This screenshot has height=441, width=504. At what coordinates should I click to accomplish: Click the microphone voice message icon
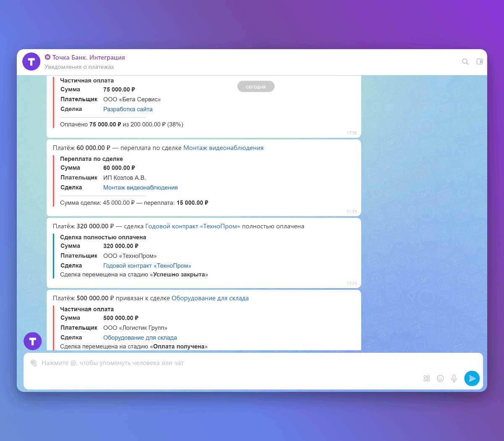coord(454,378)
